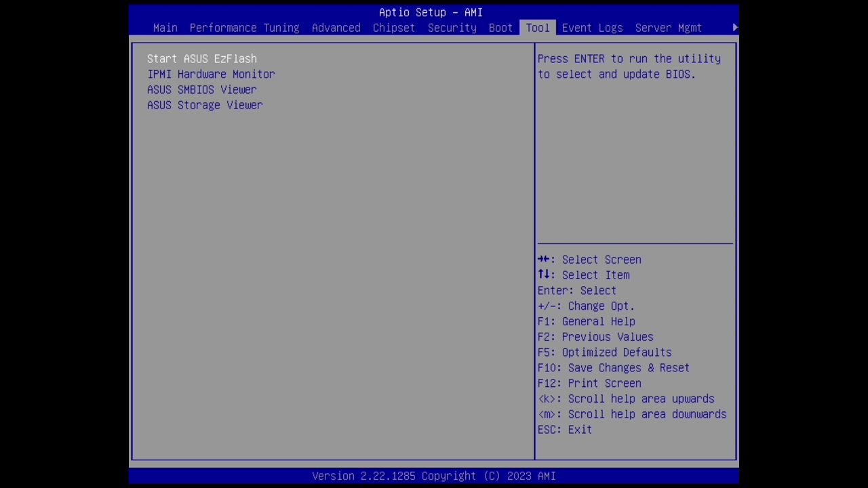Screen dimensions: 868x488
Task: Open the Boot tab
Action: [500, 28]
